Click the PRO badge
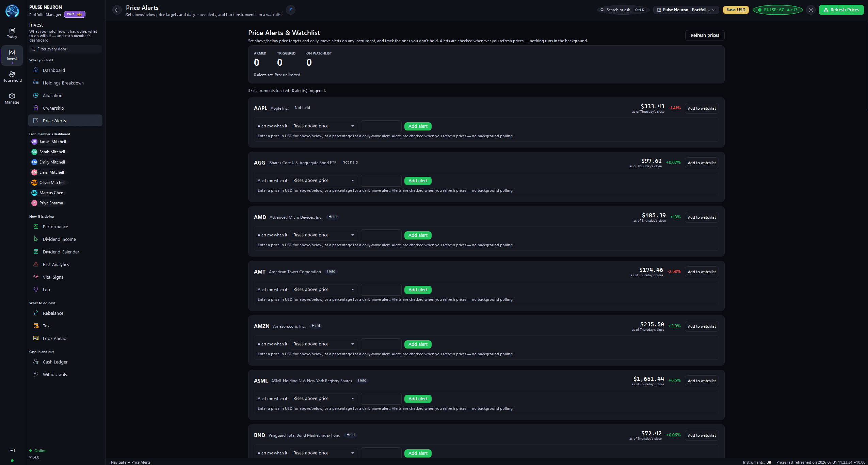Screen dimensions: 868x465 click(x=75, y=14)
